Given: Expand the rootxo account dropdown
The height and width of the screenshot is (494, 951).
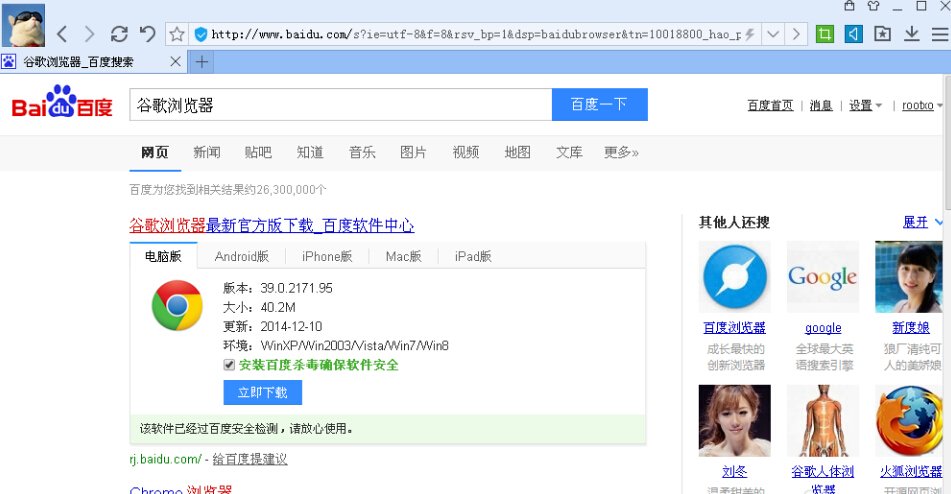Looking at the screenshot, I should click(x=922, y=105).
